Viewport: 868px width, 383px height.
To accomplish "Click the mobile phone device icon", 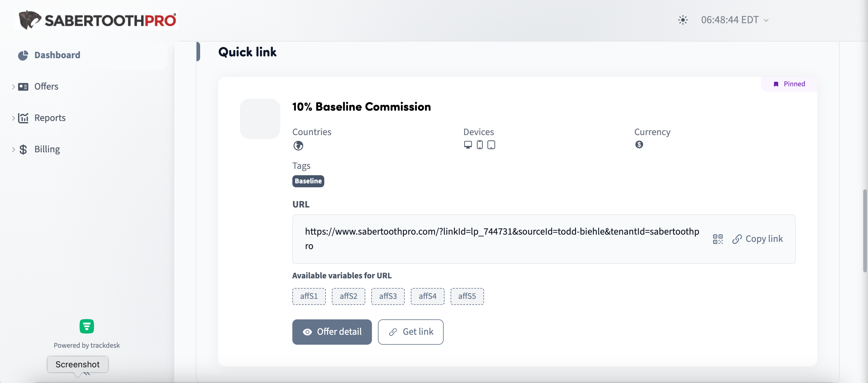I will tap(480, 145).
